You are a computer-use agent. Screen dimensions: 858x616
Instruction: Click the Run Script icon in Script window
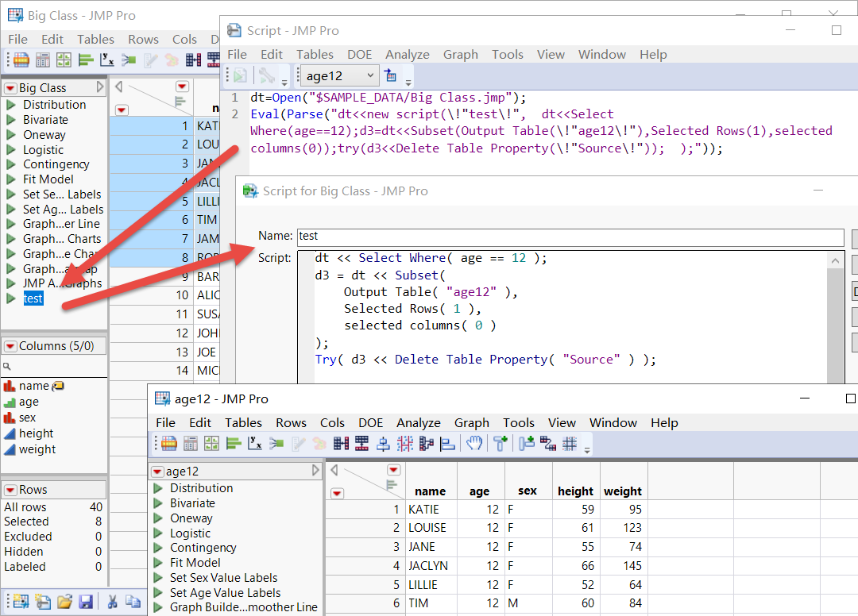[239, 76]
